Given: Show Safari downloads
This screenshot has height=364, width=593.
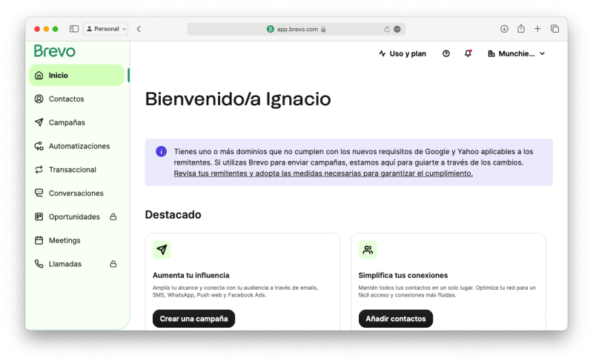Looking at the screenshot, I should [504, 29].
